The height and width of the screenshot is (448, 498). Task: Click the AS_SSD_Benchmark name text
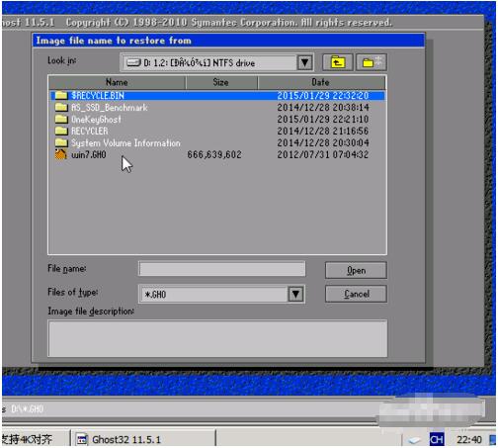110,108
